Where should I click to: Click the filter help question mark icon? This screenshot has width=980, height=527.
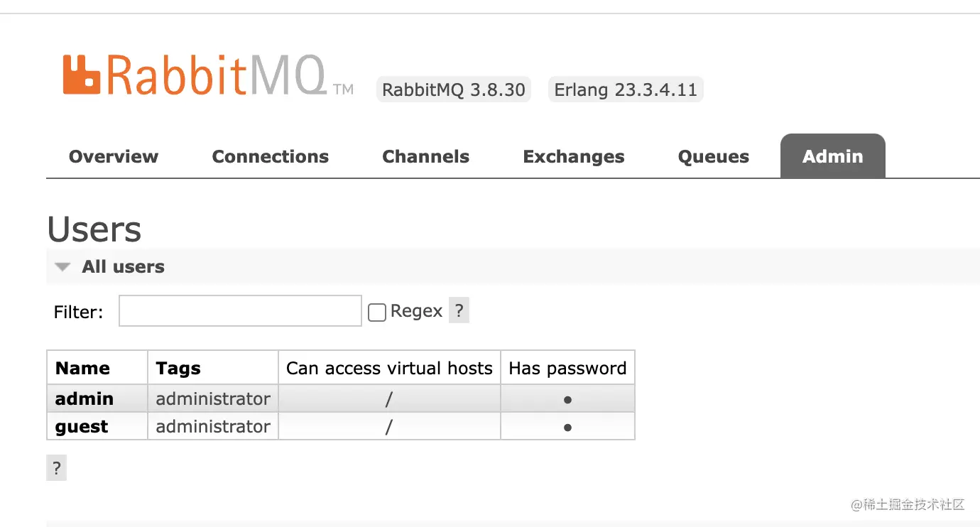(x=459, y=310)
